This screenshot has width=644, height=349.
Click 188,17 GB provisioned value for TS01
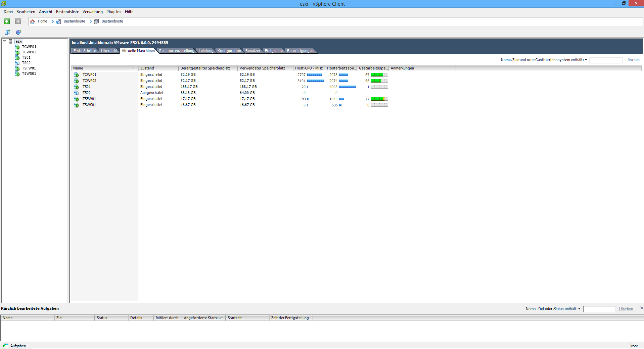pyautogui.click(x=189, y=87)
